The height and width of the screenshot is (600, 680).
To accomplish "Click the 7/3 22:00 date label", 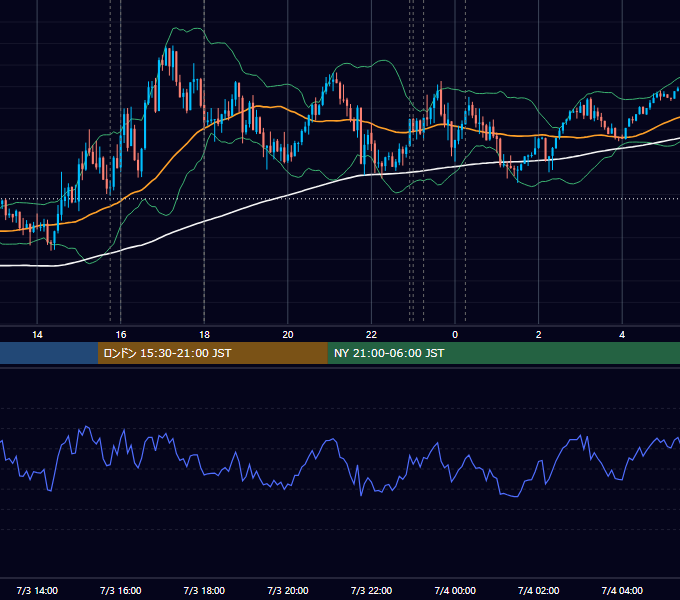I will [x=371, y=590].
